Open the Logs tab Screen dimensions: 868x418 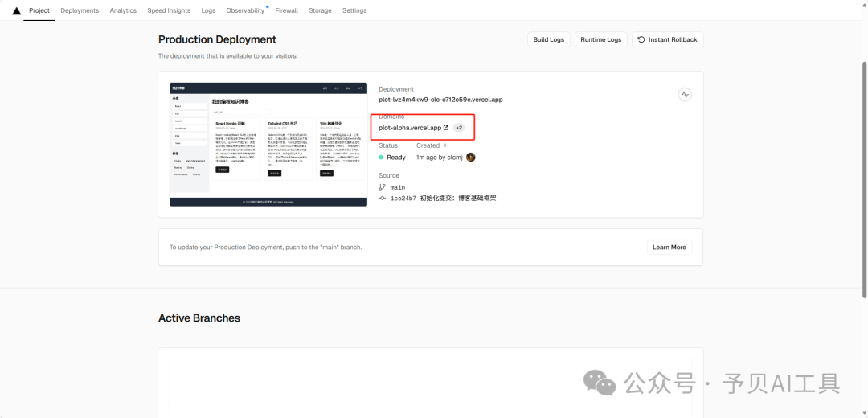(209, 10)
